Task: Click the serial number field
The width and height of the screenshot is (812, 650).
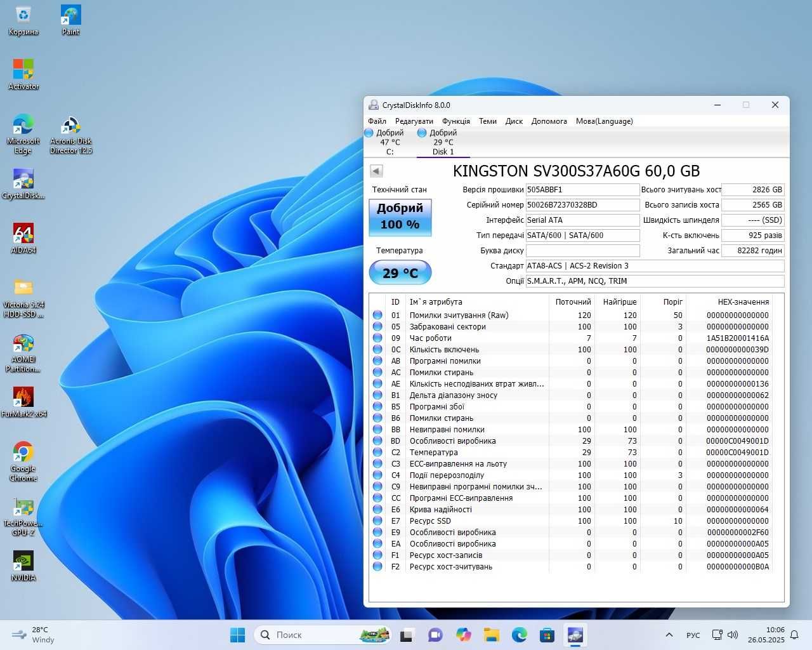Action: pos(582,205)
